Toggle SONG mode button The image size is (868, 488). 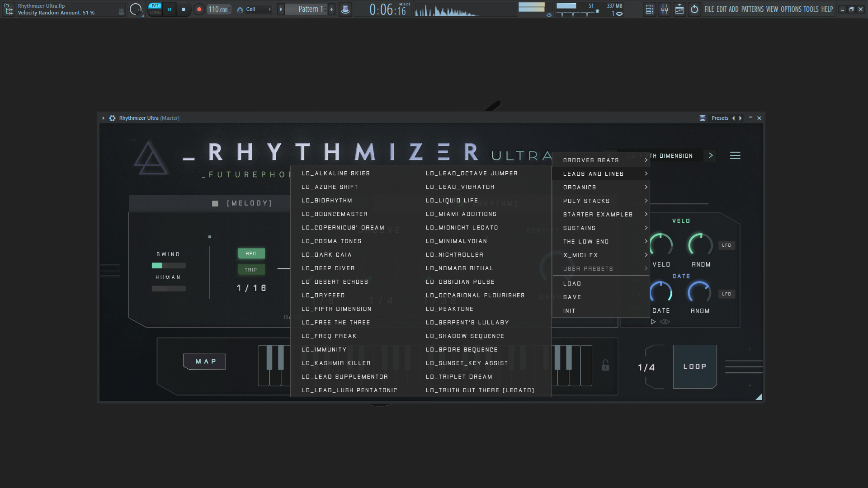tap(155, 13)
